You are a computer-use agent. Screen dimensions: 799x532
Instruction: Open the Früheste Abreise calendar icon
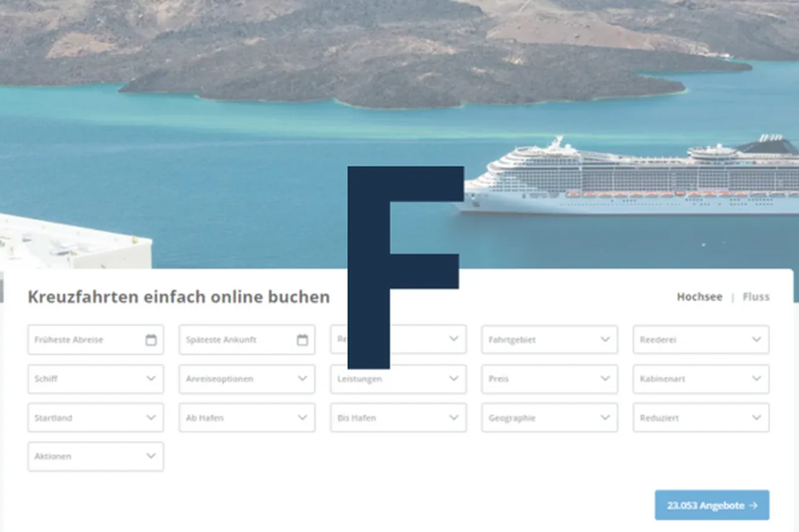151,340
